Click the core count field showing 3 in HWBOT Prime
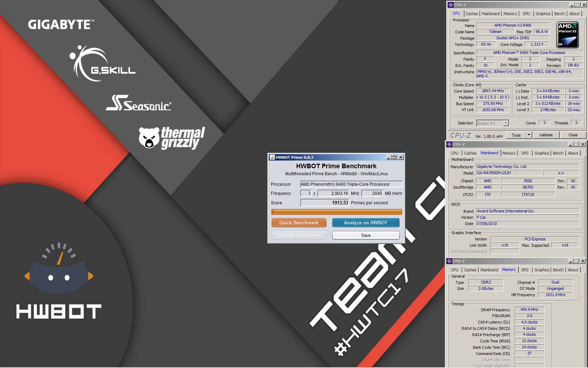Screen dimensions: 588x368 pos(306,193)
